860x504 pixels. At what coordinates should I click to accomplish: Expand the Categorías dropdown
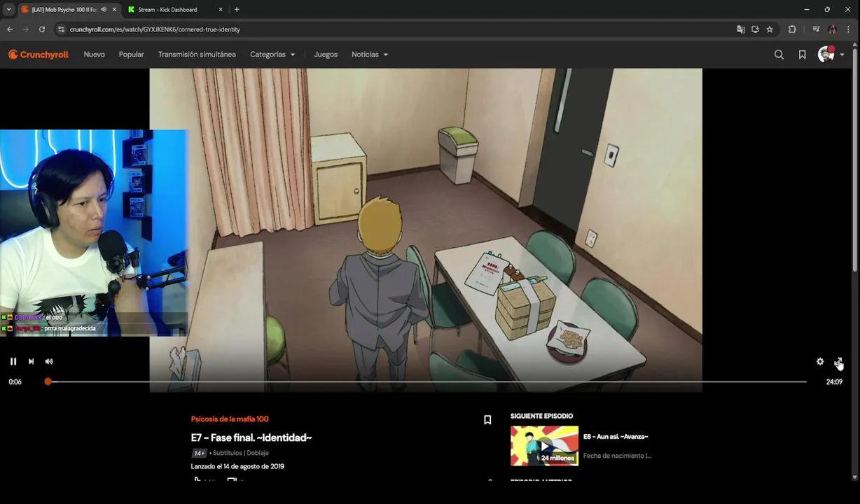click(x=272, y=55)
